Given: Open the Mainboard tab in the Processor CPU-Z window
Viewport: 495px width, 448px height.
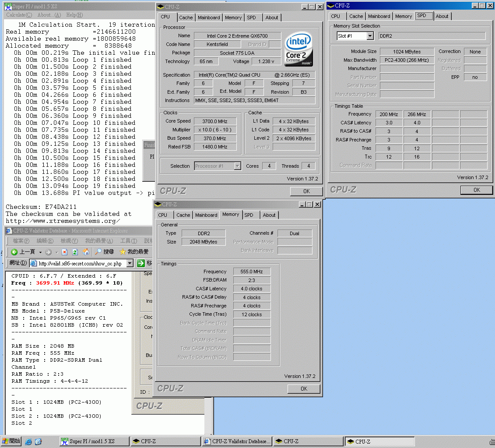Looking at the screenshot, I should [x=209, y=18].
